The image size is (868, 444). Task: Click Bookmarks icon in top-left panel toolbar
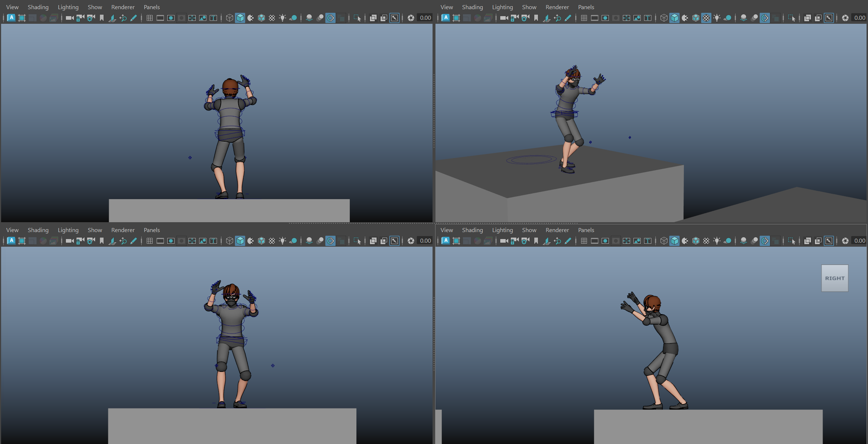(101, 18)
